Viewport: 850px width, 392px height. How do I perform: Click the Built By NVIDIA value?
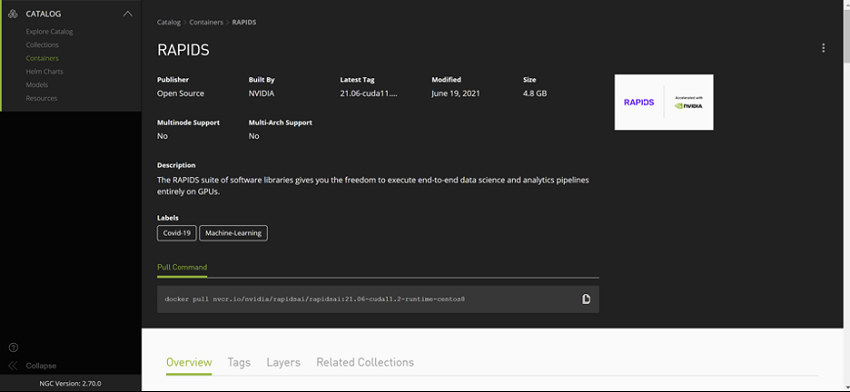point(261,93)
